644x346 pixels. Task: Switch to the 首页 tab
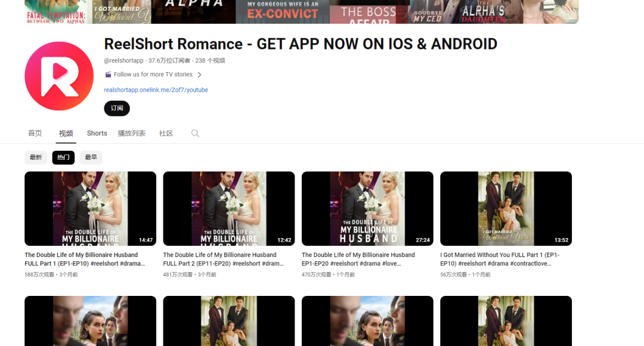35,133
